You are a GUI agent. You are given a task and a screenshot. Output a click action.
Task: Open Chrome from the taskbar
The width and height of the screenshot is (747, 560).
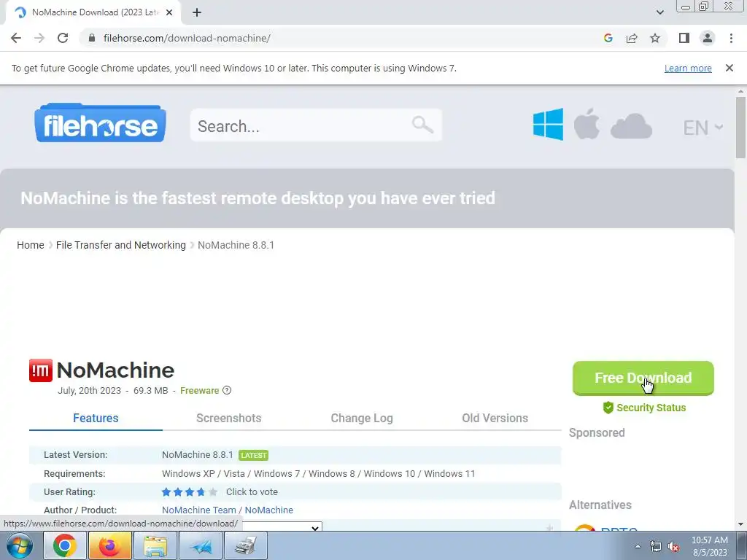[x=65, y=545]
